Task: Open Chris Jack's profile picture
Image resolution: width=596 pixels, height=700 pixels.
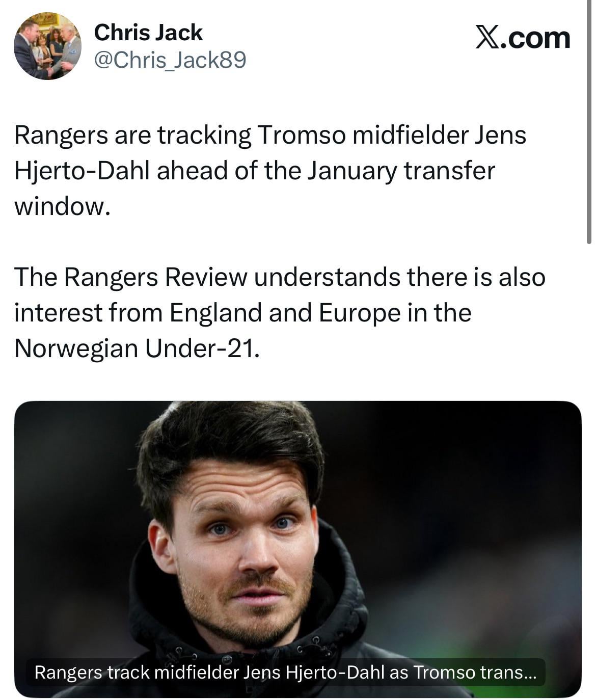Action: point(47,46)
